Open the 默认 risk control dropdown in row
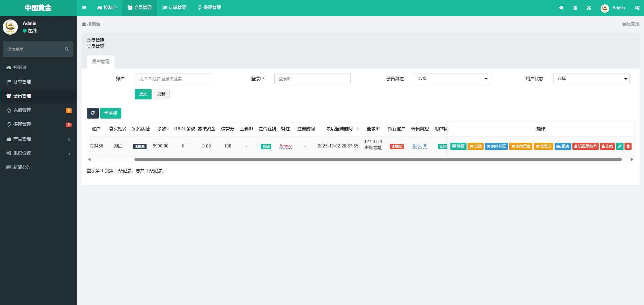 pyautogui.click(x=420, y=146)
